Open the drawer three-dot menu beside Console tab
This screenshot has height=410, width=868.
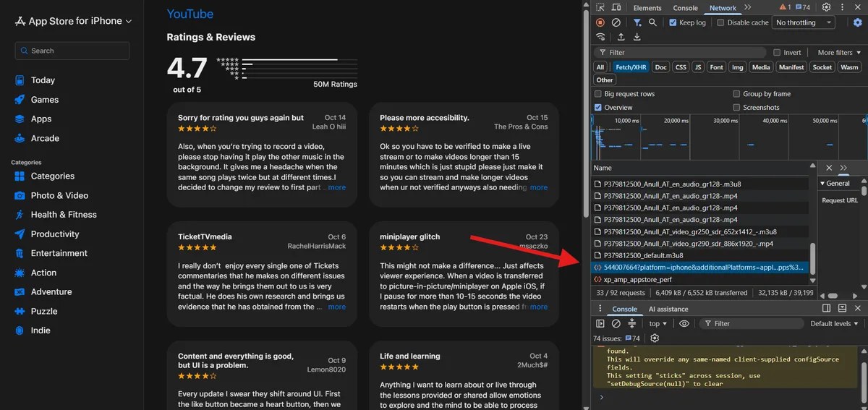[x=600, y=309]
